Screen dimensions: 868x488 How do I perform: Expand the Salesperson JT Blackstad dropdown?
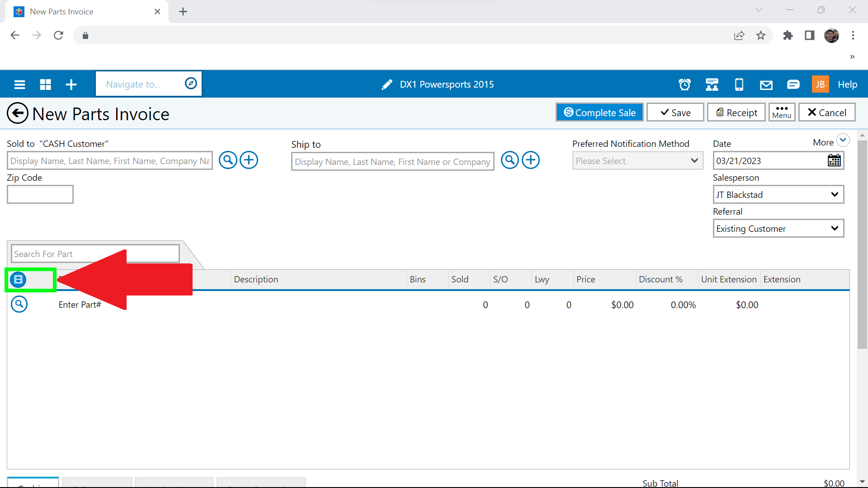(778, 195)
